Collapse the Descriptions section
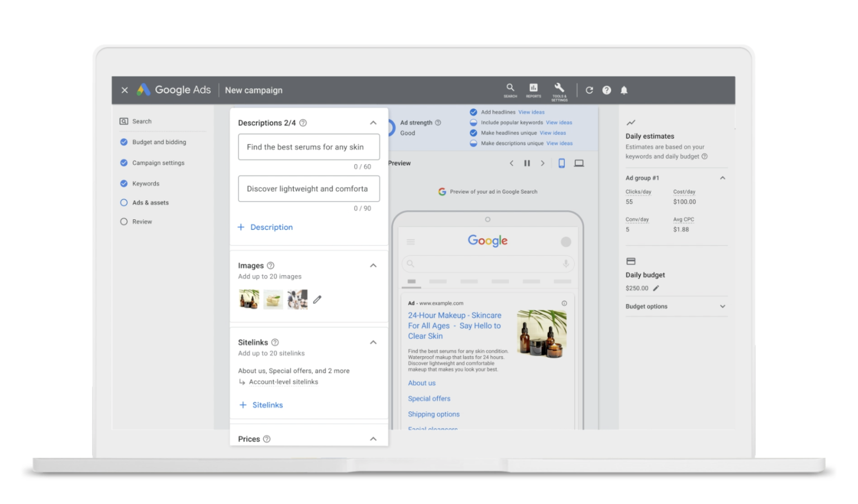858x504 pixels. (373, 122)
